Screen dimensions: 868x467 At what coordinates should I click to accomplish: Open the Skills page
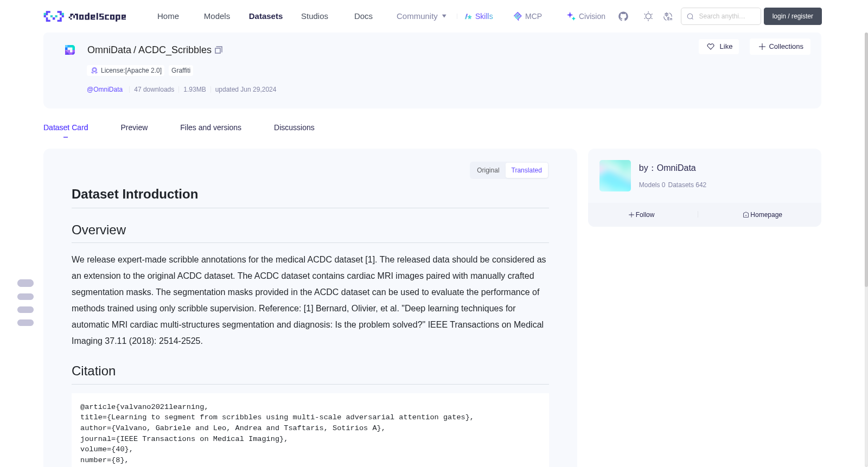click(x=484, y=16)
